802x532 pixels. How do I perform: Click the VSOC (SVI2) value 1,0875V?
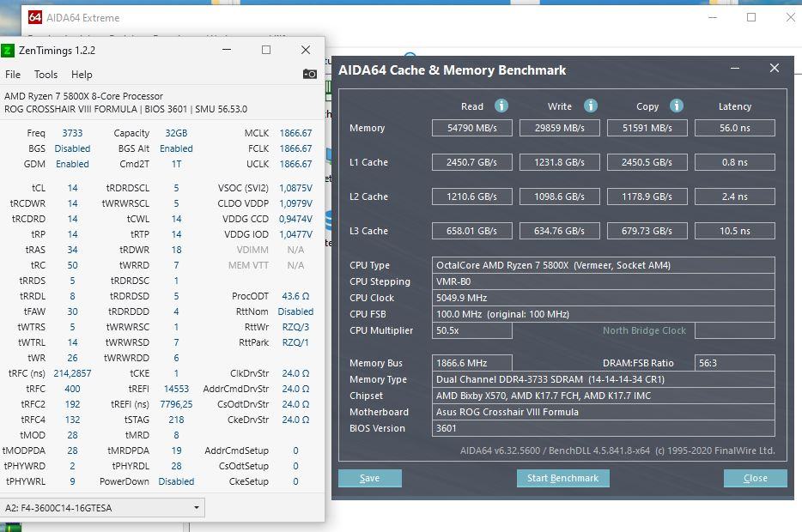[x=295, y=188]
